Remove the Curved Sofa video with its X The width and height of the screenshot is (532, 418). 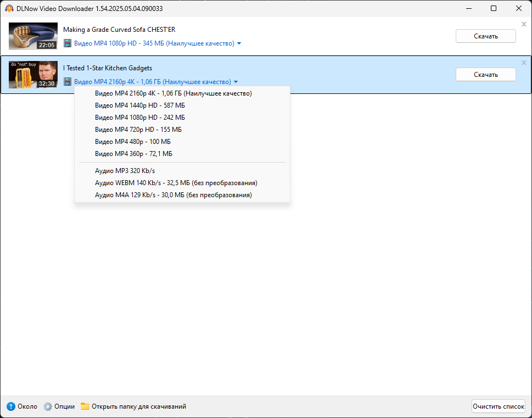pyautogui.click(x=524, y=24)
